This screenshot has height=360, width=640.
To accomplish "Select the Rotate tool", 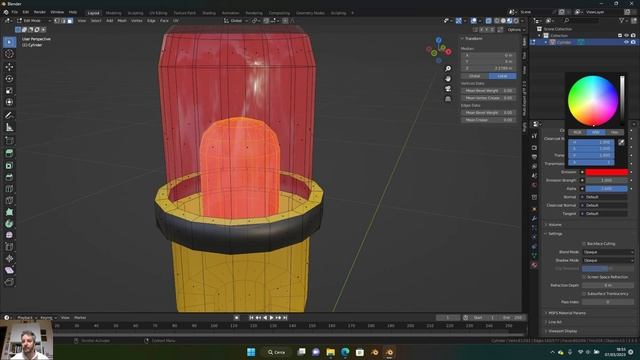I will [9, 78].
